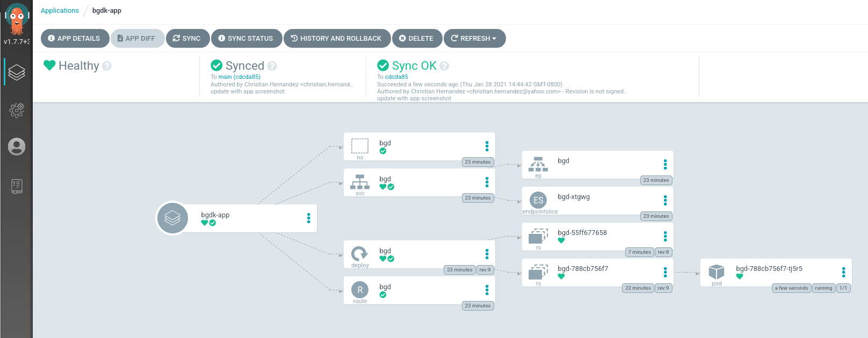Click help icon next to Healthy
Image resolution: width=868 pixels, height=338 pixels.
107,66
